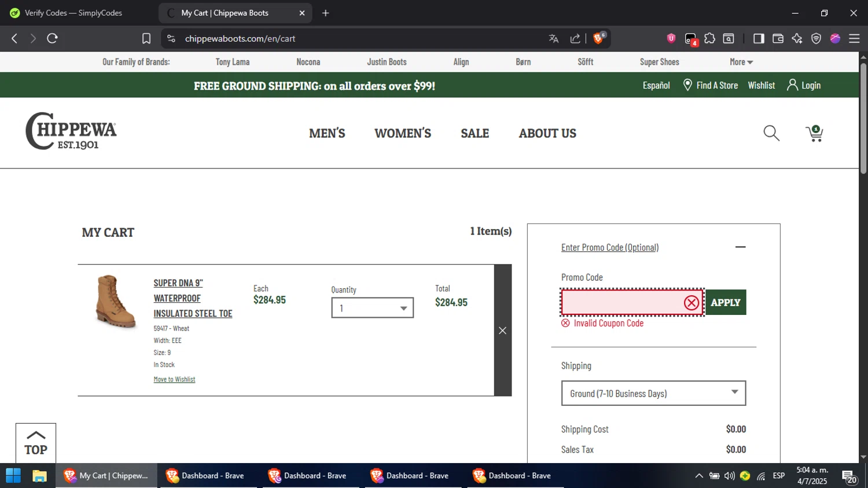Open the MEN'S menu
The height and width of the screenshot is (488, 868).
tap(327, 133)
